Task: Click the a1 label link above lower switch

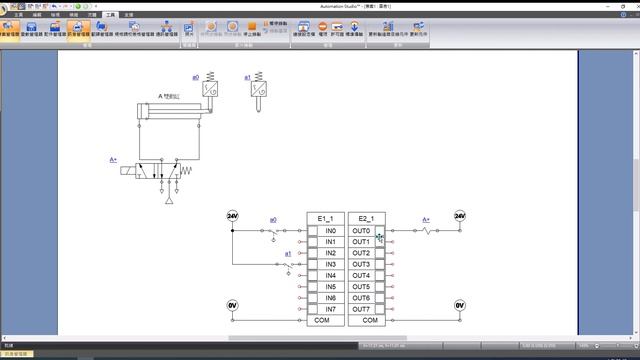Action: (288, 254)
